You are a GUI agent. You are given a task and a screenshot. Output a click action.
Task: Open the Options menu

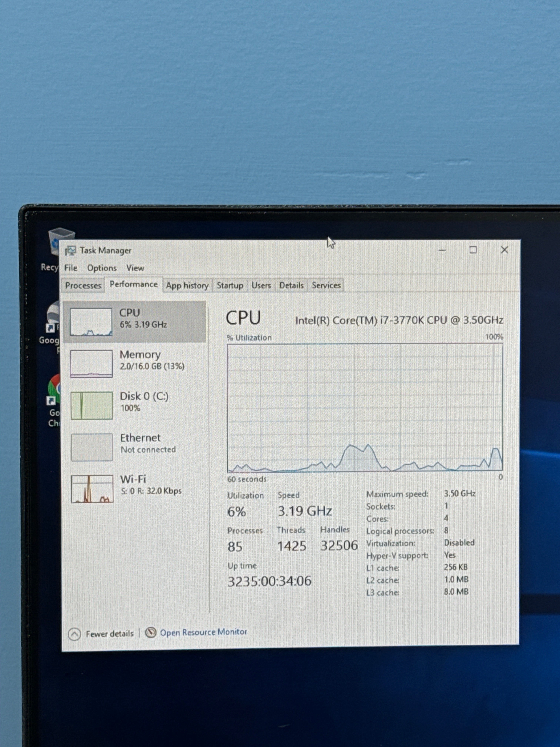point(102,268)
